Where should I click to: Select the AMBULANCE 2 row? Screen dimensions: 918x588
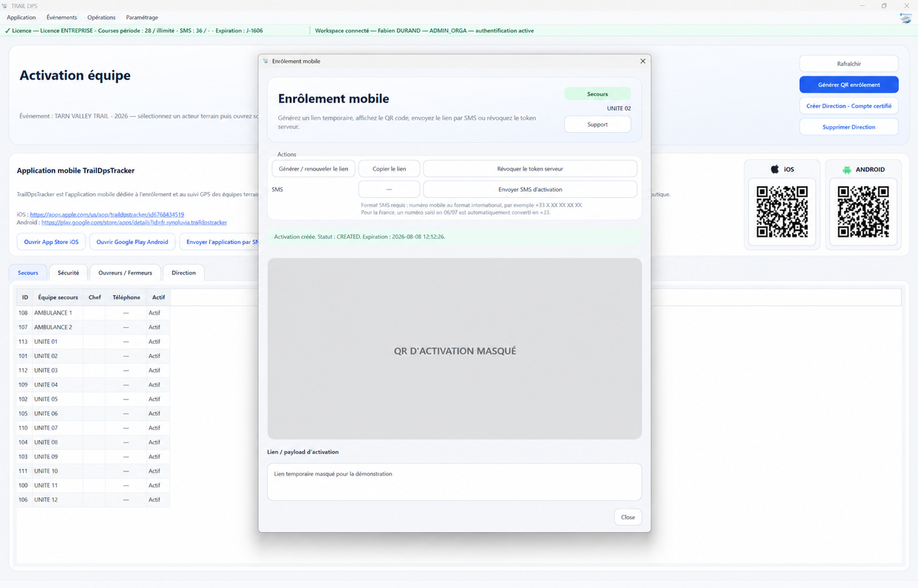(x=93, y=327)
